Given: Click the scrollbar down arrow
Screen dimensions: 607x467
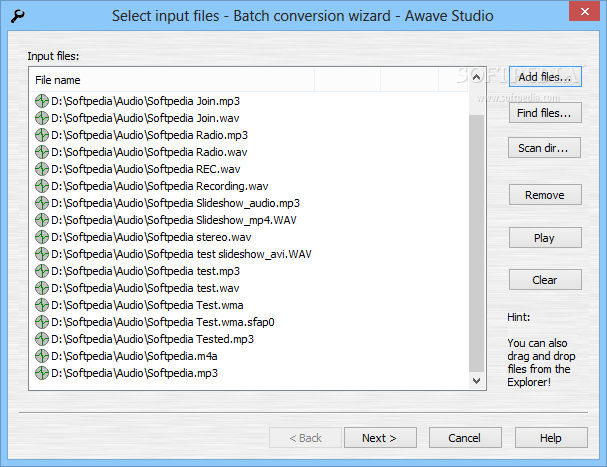Looking at the screenshot, I should point(477,381).
